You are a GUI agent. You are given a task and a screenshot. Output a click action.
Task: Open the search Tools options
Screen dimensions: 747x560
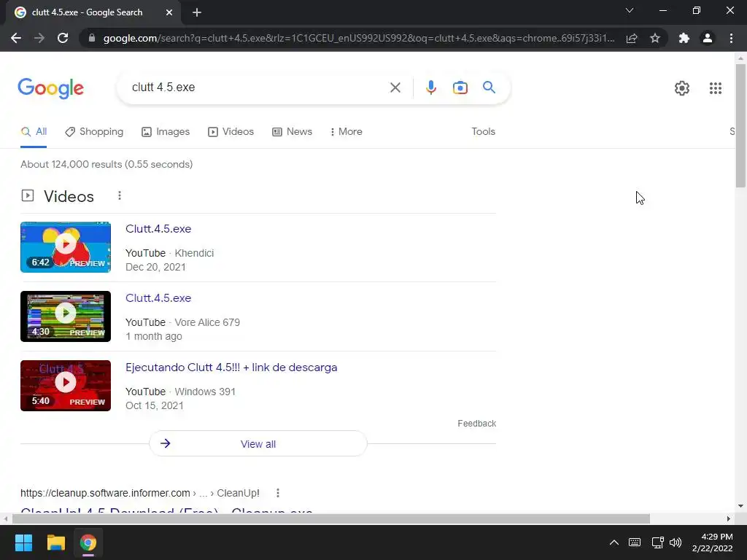tap(483, 132)
